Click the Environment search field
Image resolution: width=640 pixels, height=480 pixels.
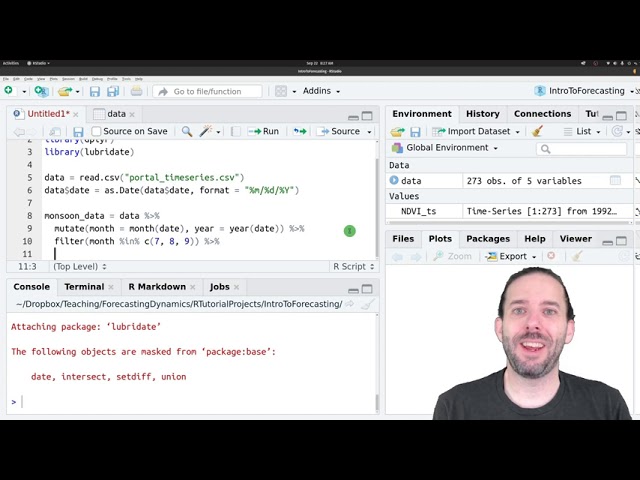(x=581, y=149)
